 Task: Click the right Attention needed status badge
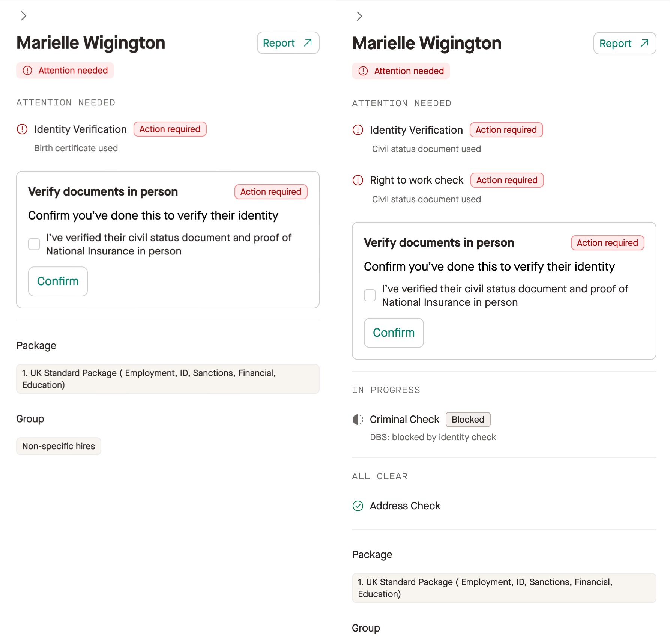[401, 71]
